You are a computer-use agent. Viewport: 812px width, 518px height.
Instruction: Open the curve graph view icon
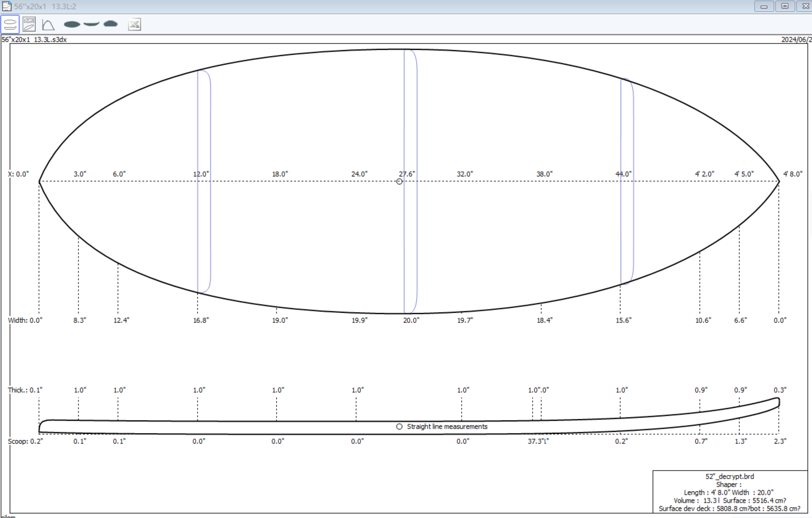[x=48, y=25]
